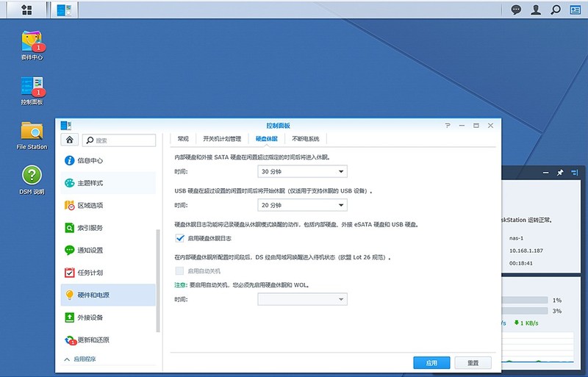Minimize the widget panel
The width and height of the screenshot is (588, 377).
(x=545, y=173)
